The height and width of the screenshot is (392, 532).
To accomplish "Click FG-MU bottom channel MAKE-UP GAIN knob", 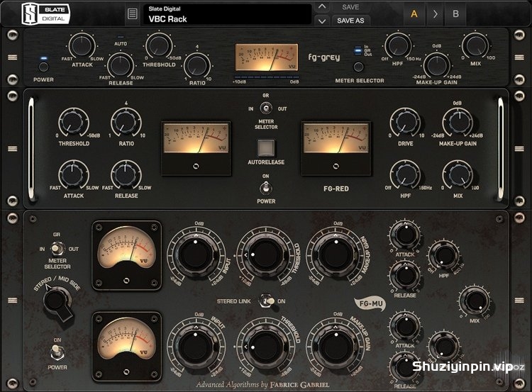I will pos(336,347).
